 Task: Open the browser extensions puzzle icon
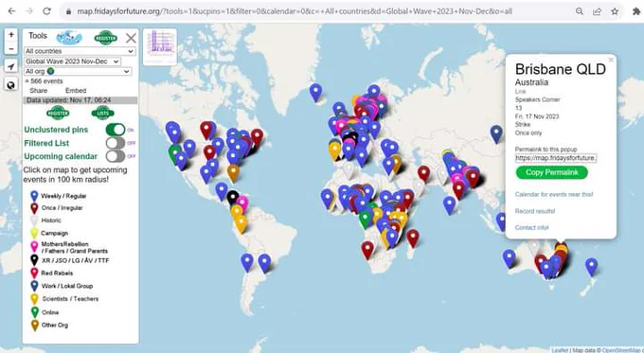[x=636, y=11]
